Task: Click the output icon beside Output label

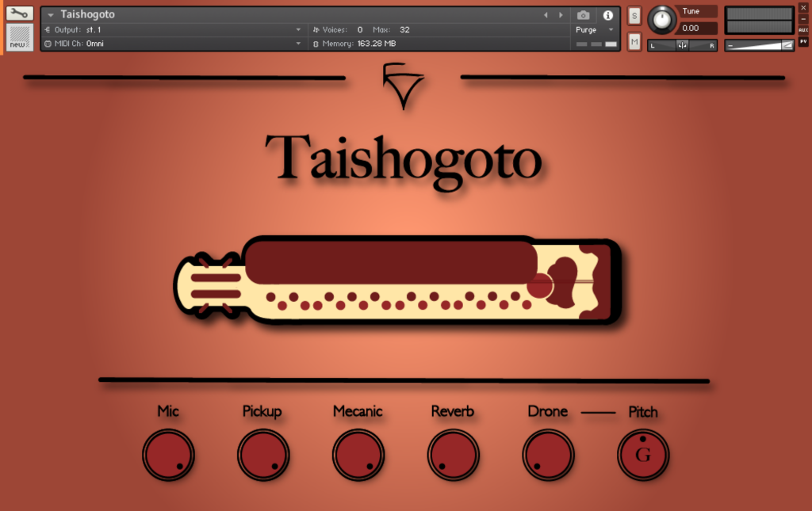Action: coord(48,29)
